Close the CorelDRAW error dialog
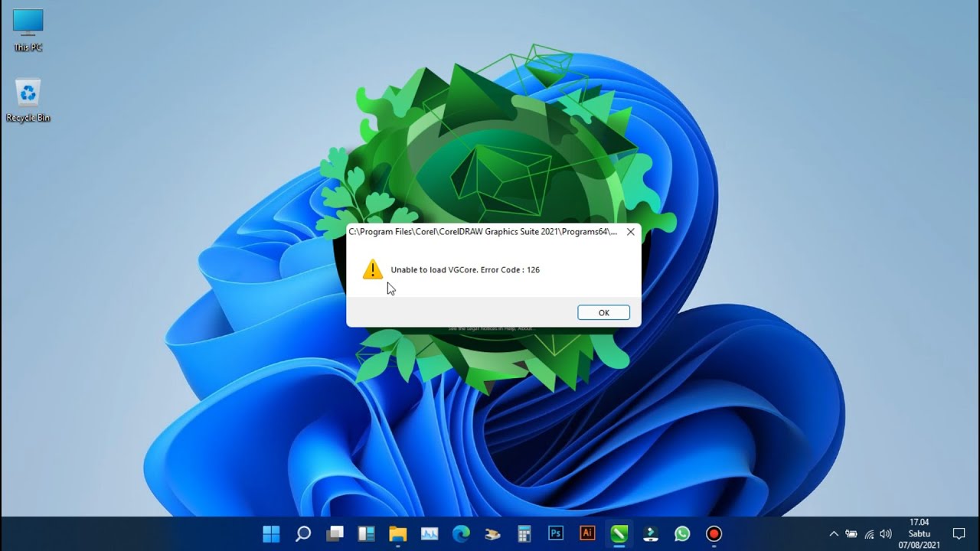The height and width of the screenshot is (551, 980). pos(630,232)
